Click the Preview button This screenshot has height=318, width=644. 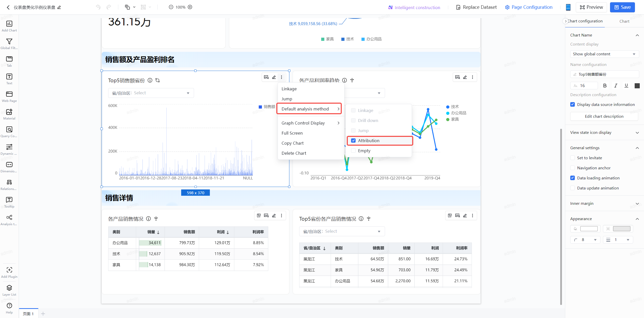click(591, 7)
